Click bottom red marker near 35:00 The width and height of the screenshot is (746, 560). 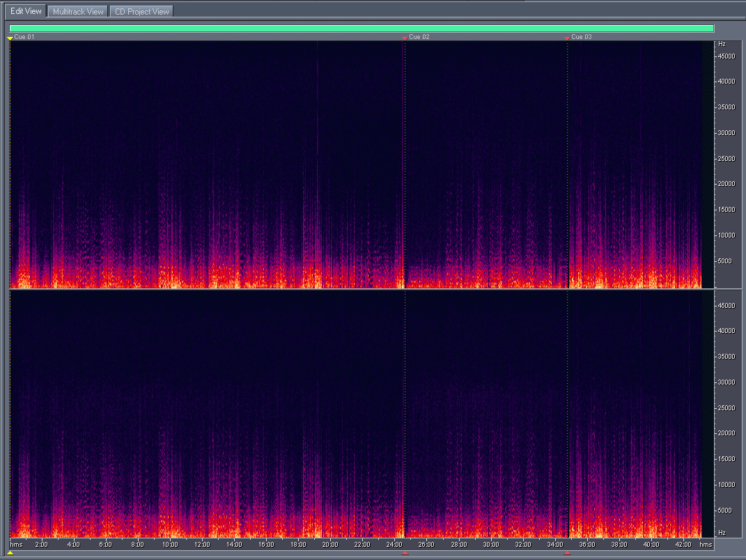click(x=567, y=553)
